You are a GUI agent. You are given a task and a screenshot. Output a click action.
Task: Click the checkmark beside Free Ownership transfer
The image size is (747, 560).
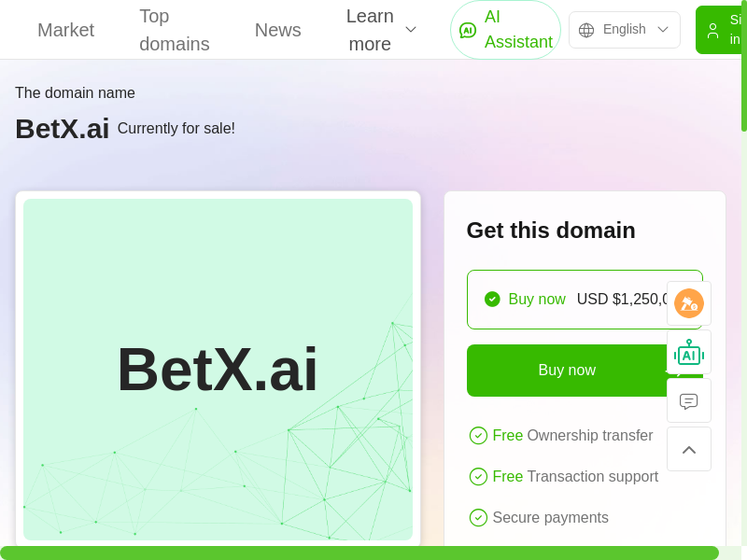[478, 436]
